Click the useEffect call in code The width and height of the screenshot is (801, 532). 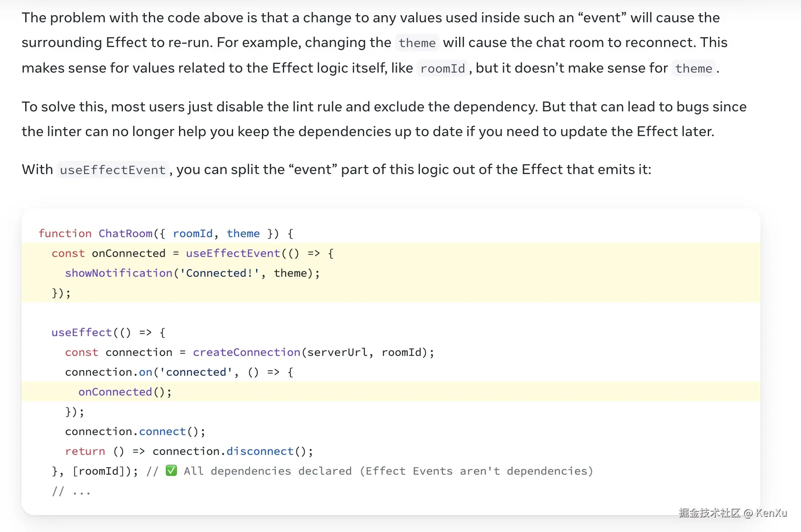point(82,332)
